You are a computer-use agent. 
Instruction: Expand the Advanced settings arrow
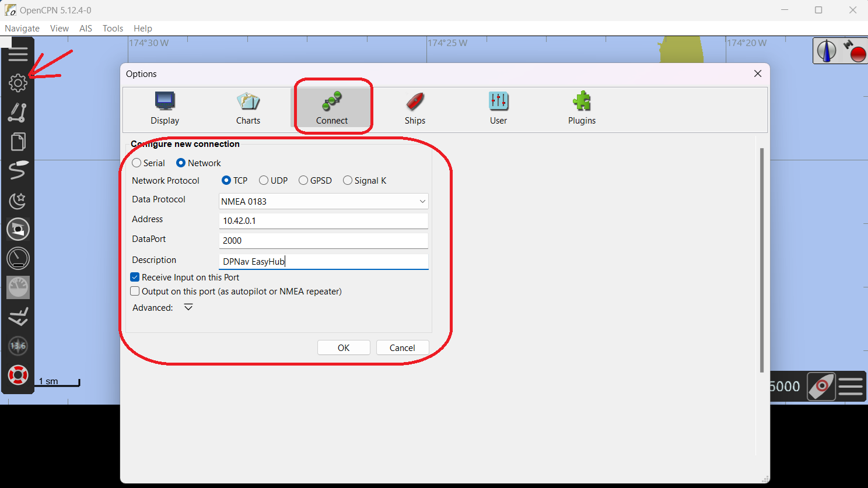point(188,307)
